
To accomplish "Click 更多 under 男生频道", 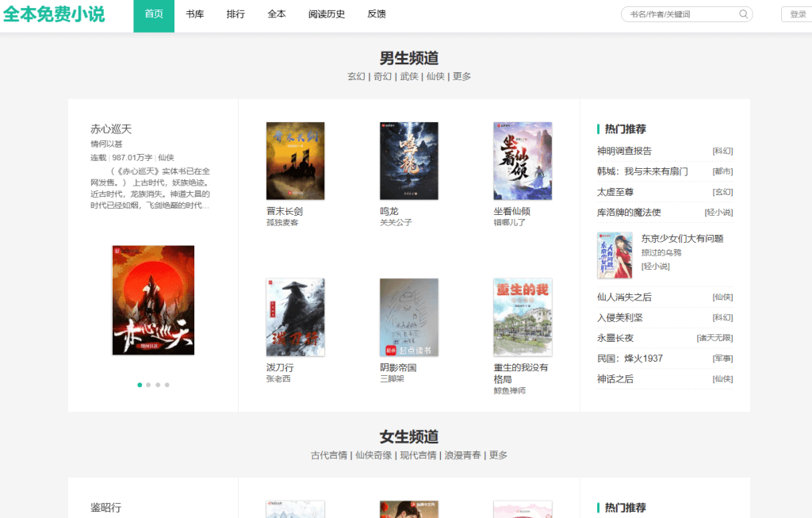I will [x=462, y=76].
